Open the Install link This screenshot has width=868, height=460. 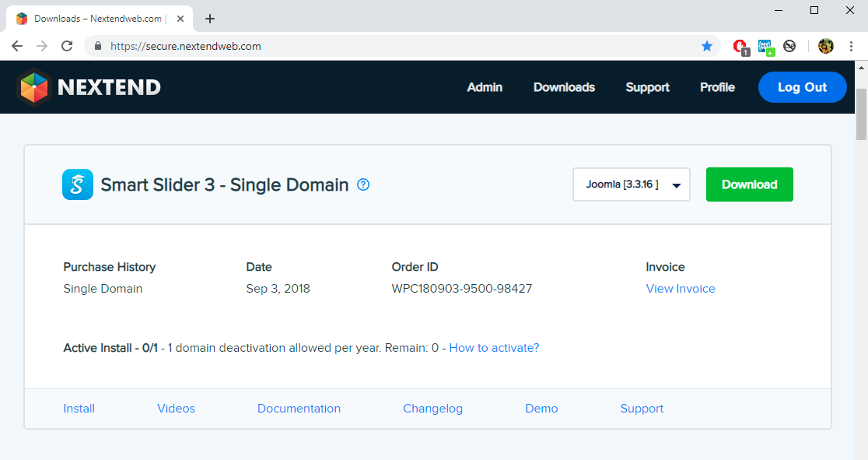pyautogui.click(x=79, y=409)
